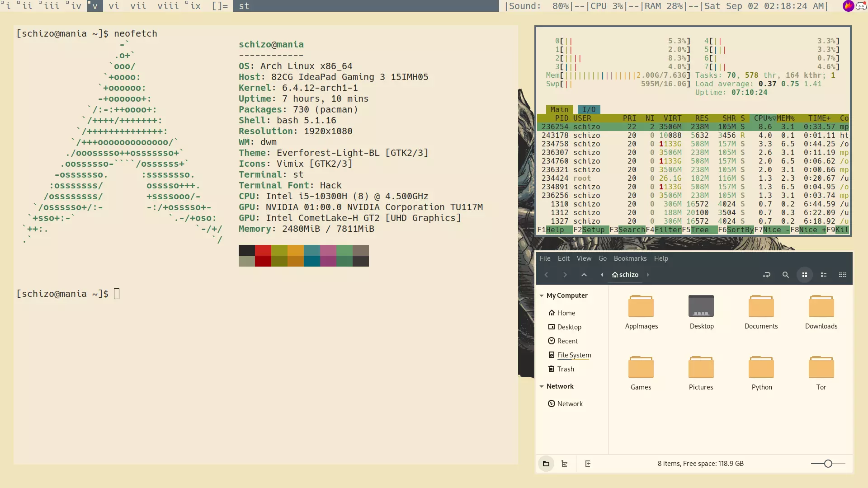
Task: Switch to dwm tag vii
Action: pos(138,6)
